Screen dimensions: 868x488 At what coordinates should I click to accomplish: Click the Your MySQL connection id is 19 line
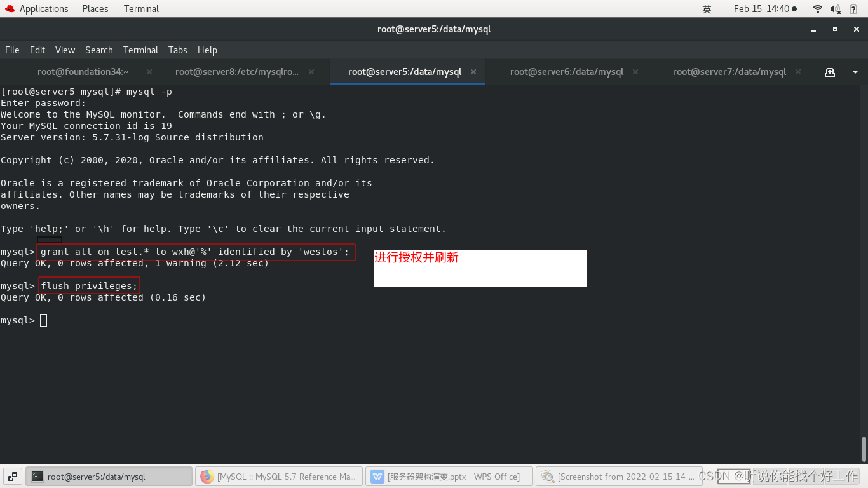pos(86,126)
